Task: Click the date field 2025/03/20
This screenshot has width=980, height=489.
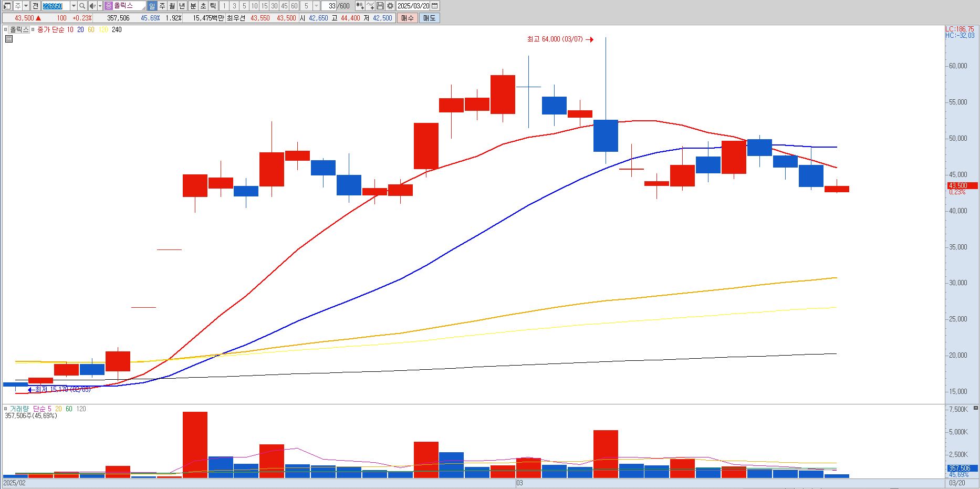Action: 413,6
